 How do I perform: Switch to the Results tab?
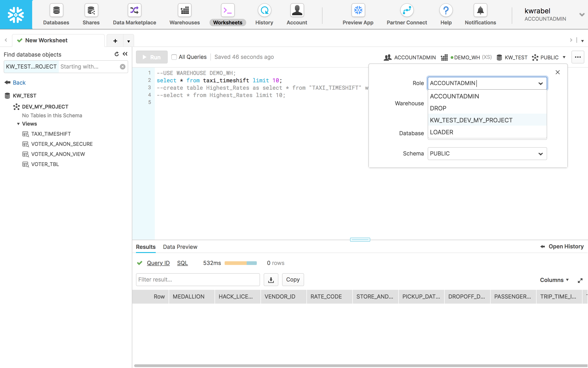tap(146, 247)
